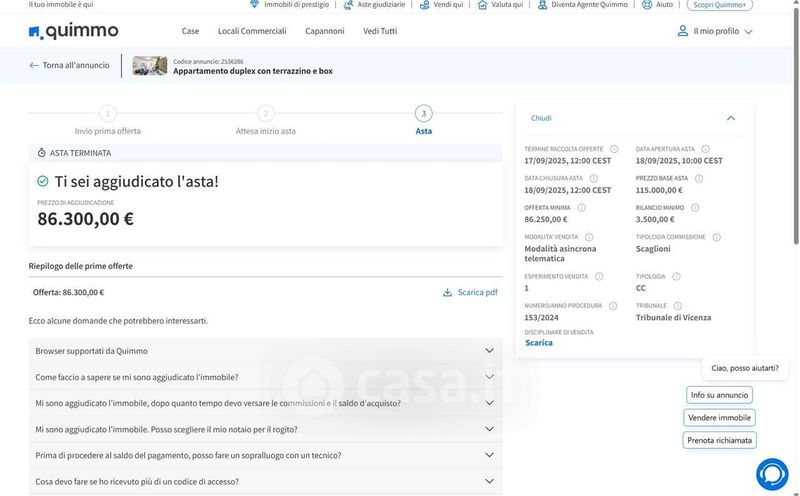The width and height of the screenshot is (800, 496).
Task: Click info icon beside Prezzo base asta
Action: click(x=699, y=178)
